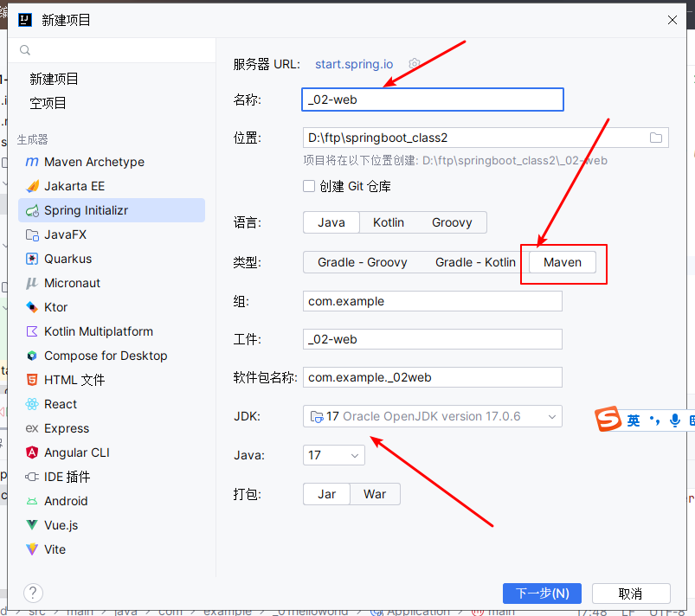Viewport: 695px width, 616px height.
Task: Click the server URL settings gear icon
Action: pyautogui.click(x=414, y=64)
